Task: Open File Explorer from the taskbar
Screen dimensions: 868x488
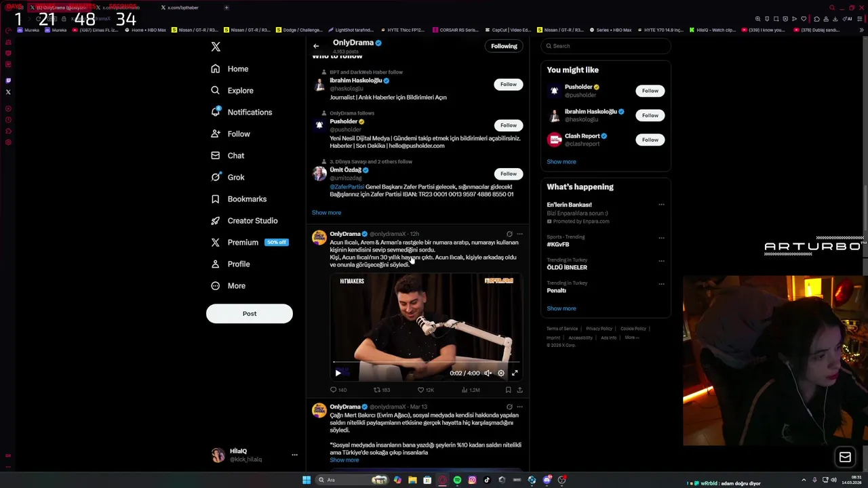Action: 412,480
